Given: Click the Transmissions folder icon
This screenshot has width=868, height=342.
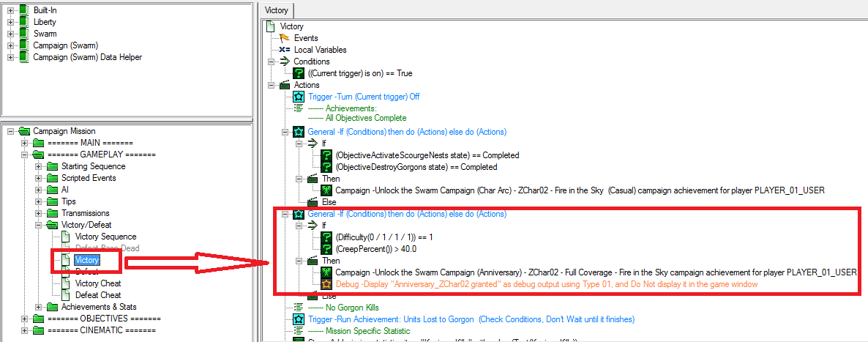Looking at the screenshot, I should tap(53, 213).
